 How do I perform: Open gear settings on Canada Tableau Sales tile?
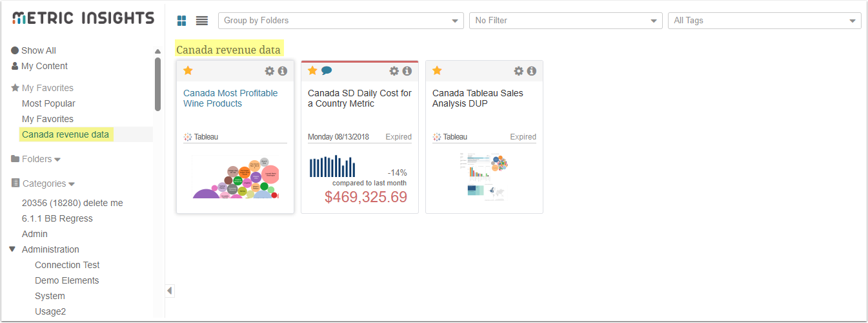pos(519,71)
